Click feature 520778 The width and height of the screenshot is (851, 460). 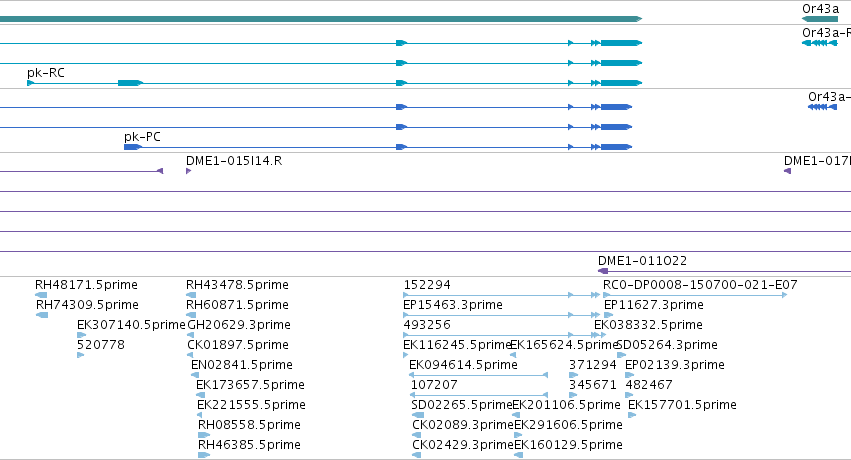(100, 345)
